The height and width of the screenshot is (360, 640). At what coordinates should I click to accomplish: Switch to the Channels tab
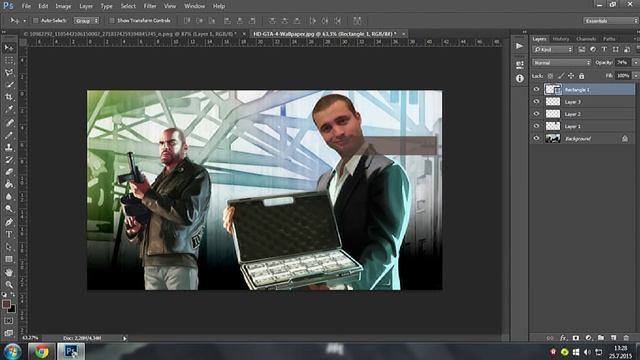586,39
